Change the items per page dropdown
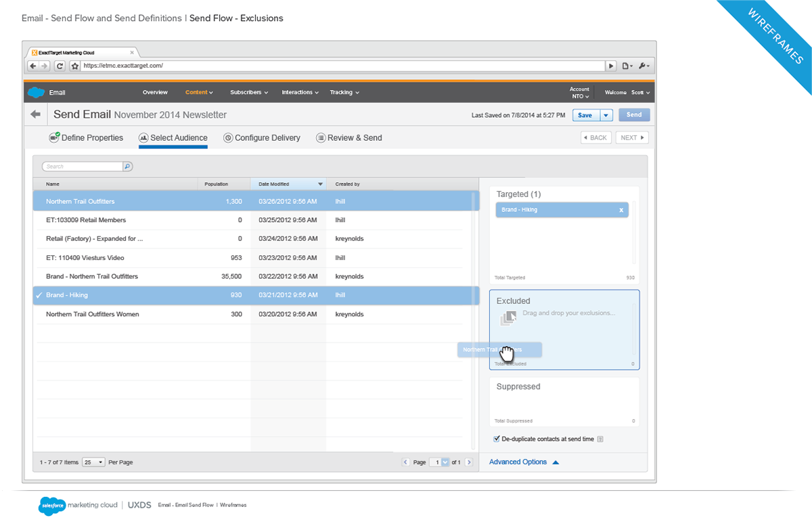This screenshot has width=812, height=526. coord(93,462)
